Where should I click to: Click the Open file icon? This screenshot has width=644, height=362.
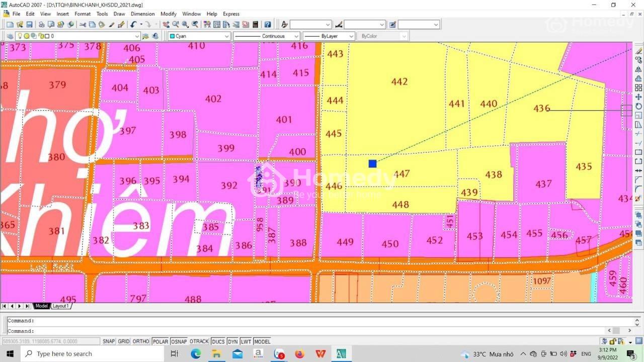click(20, 24)
